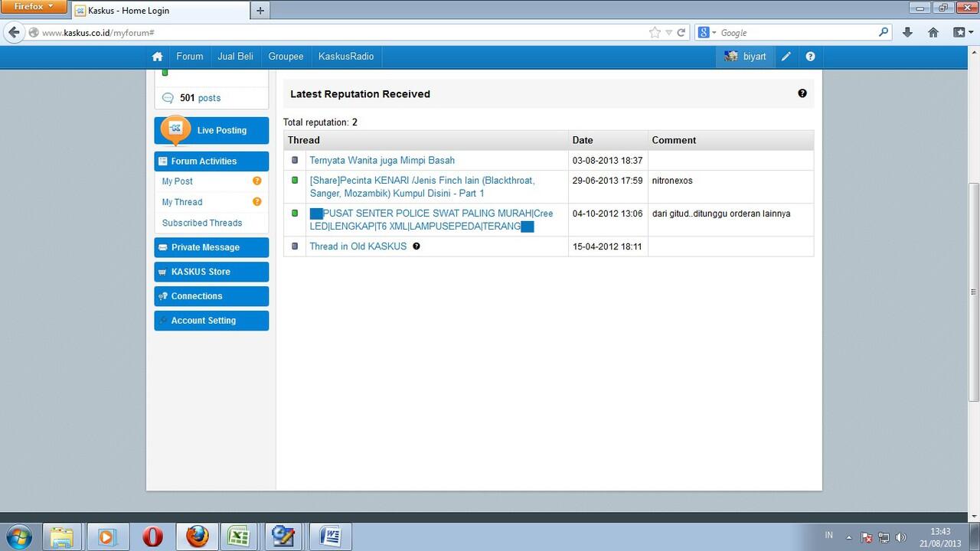Click green reputation square for PUSAT SENTER row
This screenshot has height=551, width=980.
point(295,213)
